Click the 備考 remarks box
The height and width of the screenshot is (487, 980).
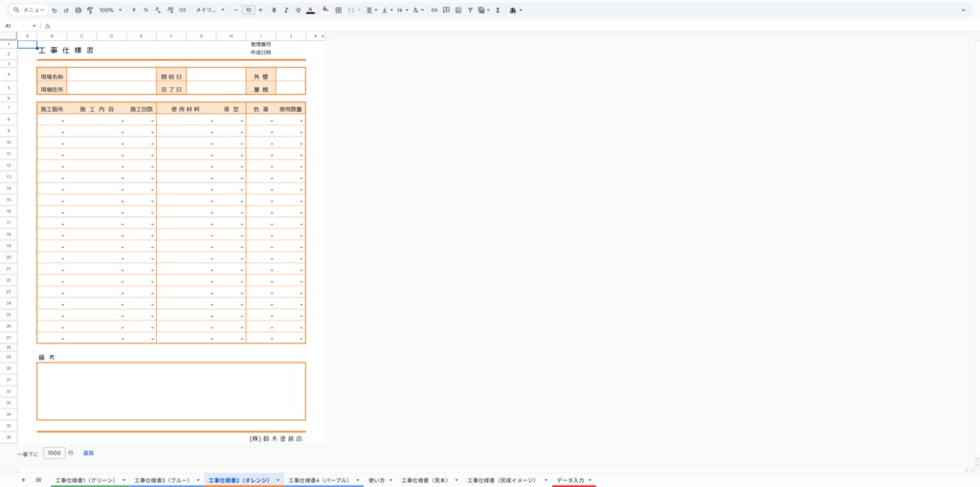coord(171,390)
